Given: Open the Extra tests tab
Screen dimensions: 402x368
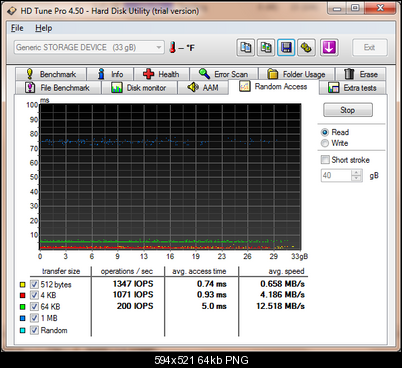Looking at the screenshot, I should point(352,88).
